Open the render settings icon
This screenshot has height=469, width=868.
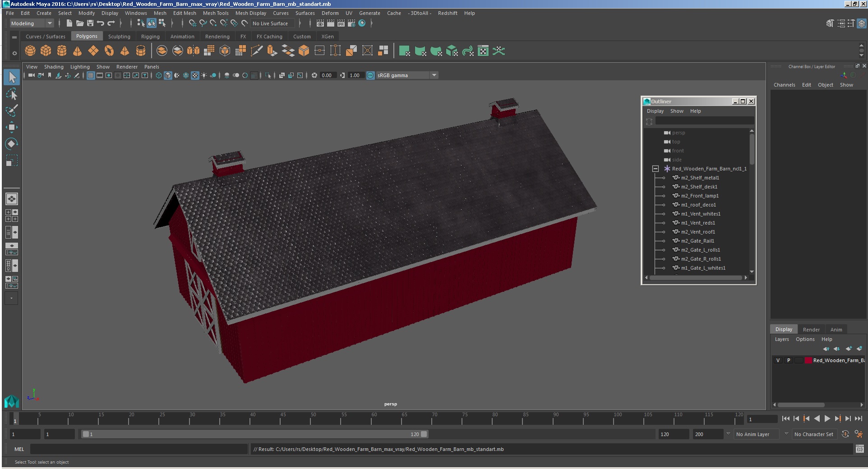[351, 23]
